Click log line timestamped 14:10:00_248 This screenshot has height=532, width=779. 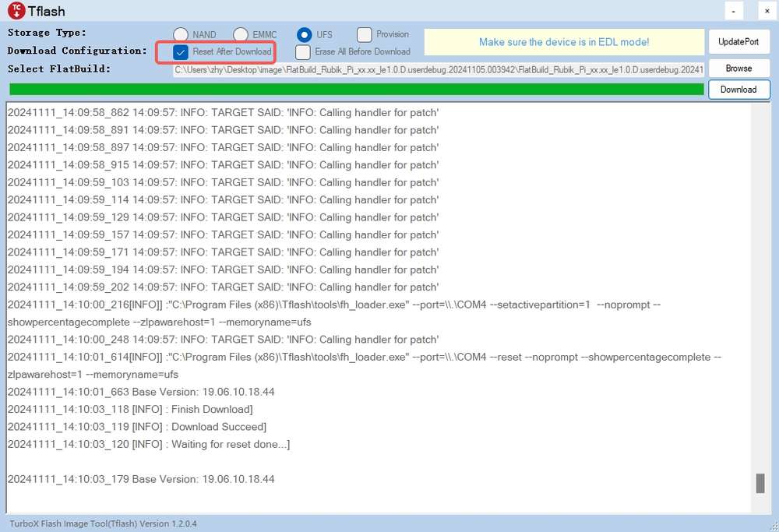pyautogui.click(x=223, y=340)
